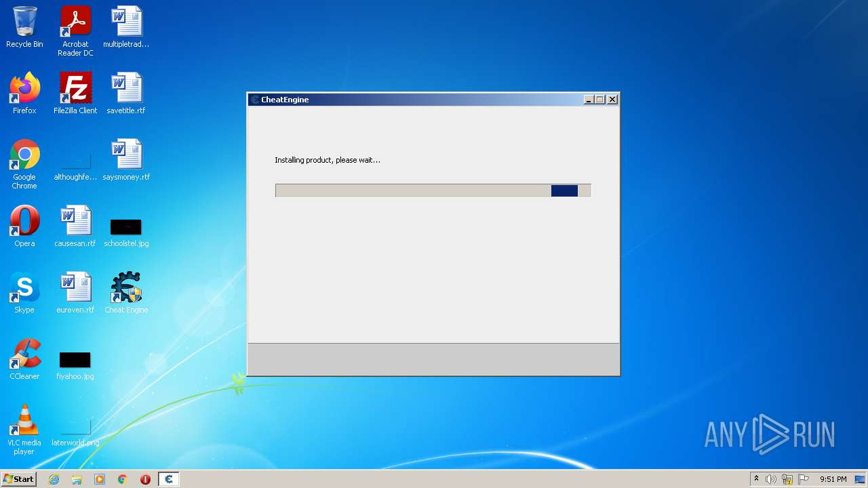The image size is (868, 488).
Task: Open the volume control in the tray
Action: [771, 479]
